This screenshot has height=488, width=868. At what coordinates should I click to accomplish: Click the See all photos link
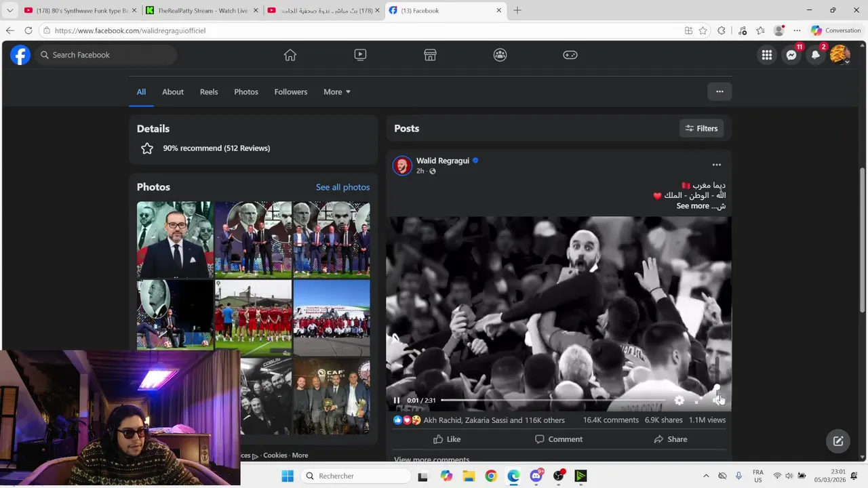pos(342,187)
